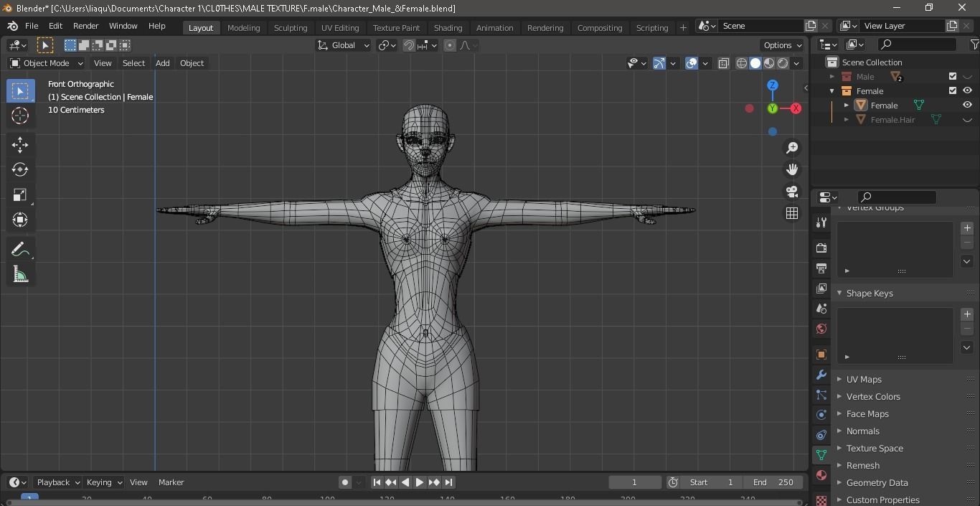Viewport: 980px width, 506px height.
Task: Open the Options dropdown in viewport header
Action: pos(783,45)
